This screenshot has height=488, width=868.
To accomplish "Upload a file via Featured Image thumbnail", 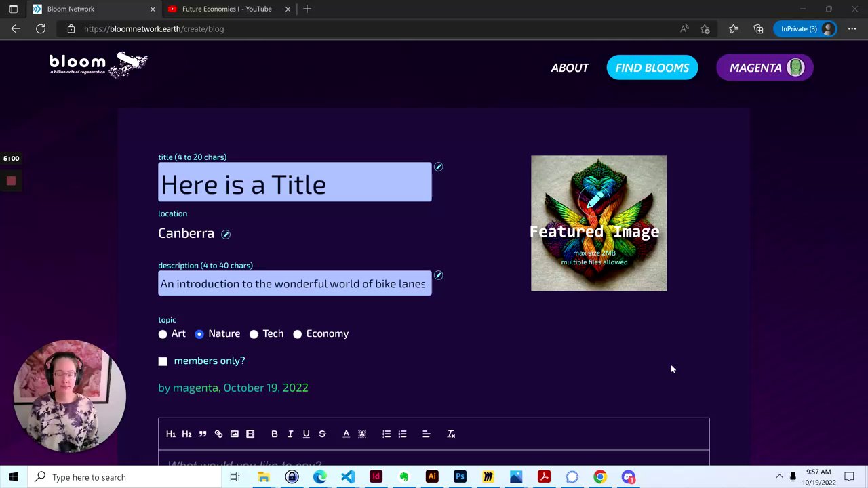I will point(599,223).
